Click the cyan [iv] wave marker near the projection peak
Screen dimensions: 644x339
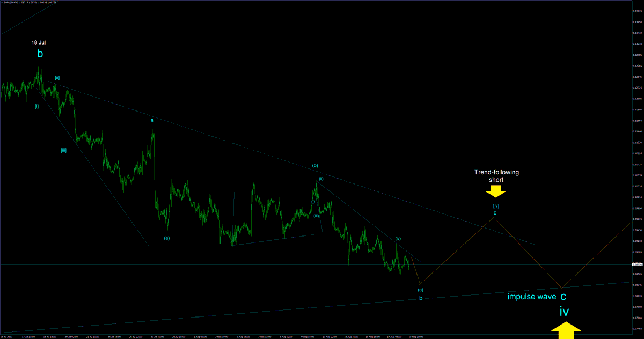click(495, 205)
